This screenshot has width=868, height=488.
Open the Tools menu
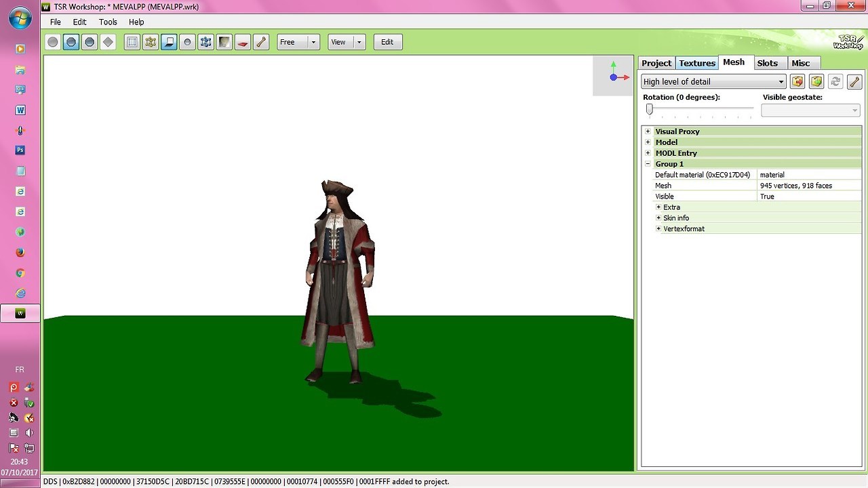tap(108, 22)
